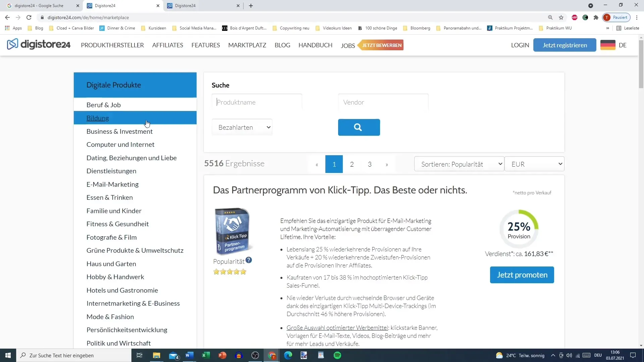Screen dimensions: 644x362
Task: Click the Produktname search field
Action: [x=257, y=102]
